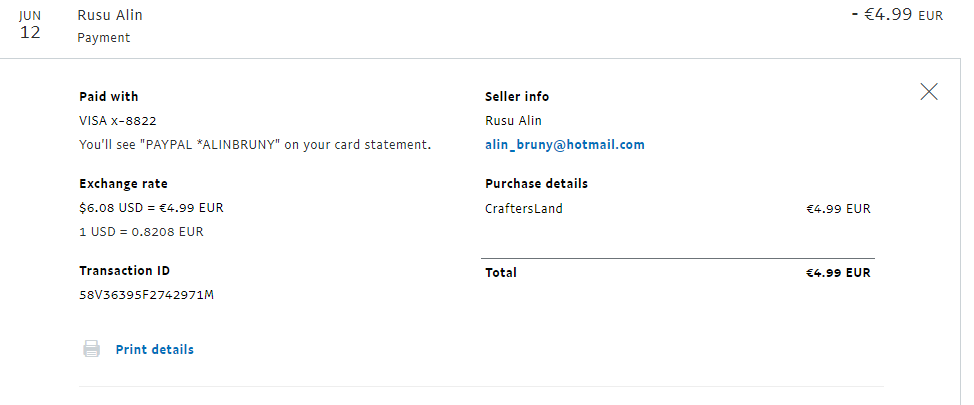Click the Seller info heading
The image size is (974, 405).
pyautogui.click(x=516, y=97)
